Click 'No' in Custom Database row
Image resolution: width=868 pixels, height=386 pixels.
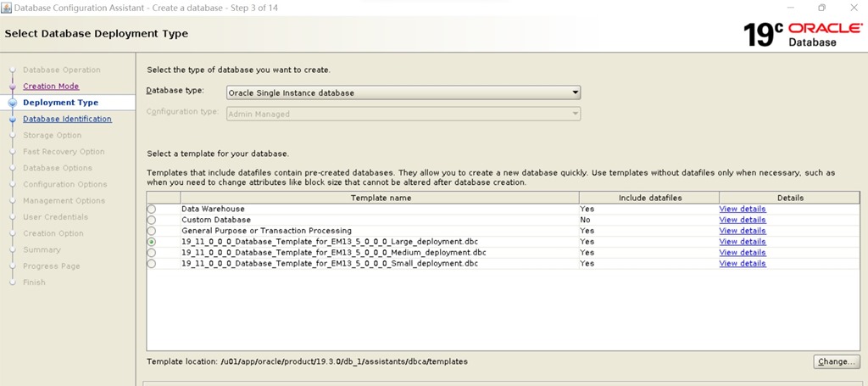click(x=585, y=220)
